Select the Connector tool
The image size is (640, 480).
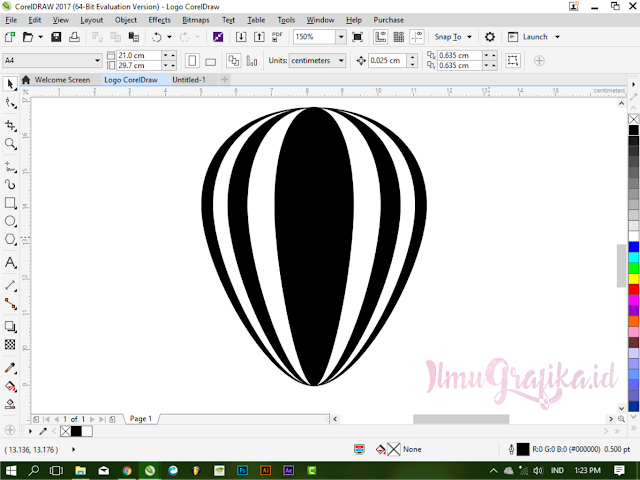click(x=10, y=304)
